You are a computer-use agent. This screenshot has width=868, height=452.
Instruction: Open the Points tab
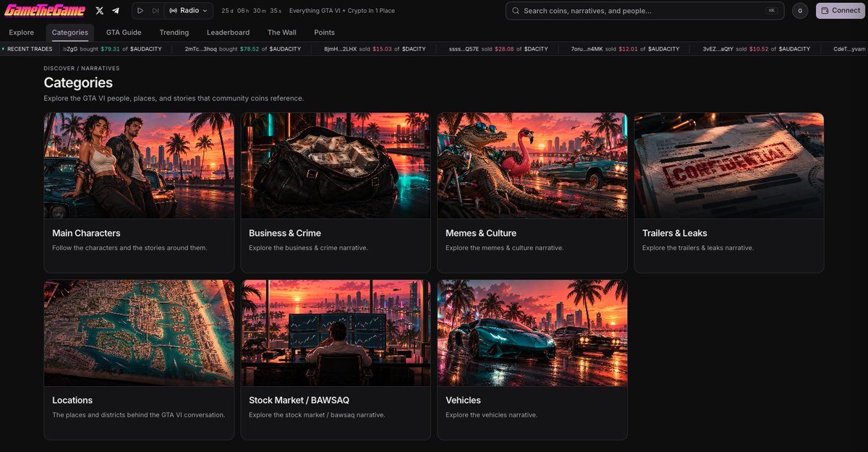[324, 33]
